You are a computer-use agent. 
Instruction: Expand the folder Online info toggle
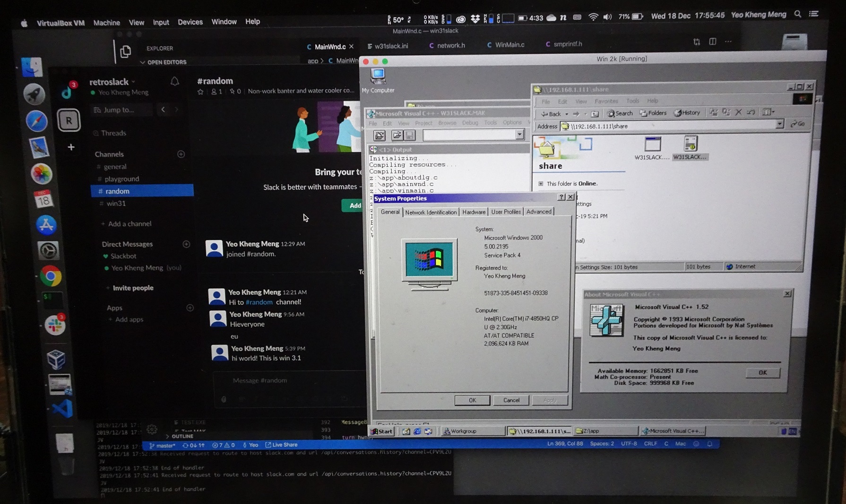click(x=541, y=184)
